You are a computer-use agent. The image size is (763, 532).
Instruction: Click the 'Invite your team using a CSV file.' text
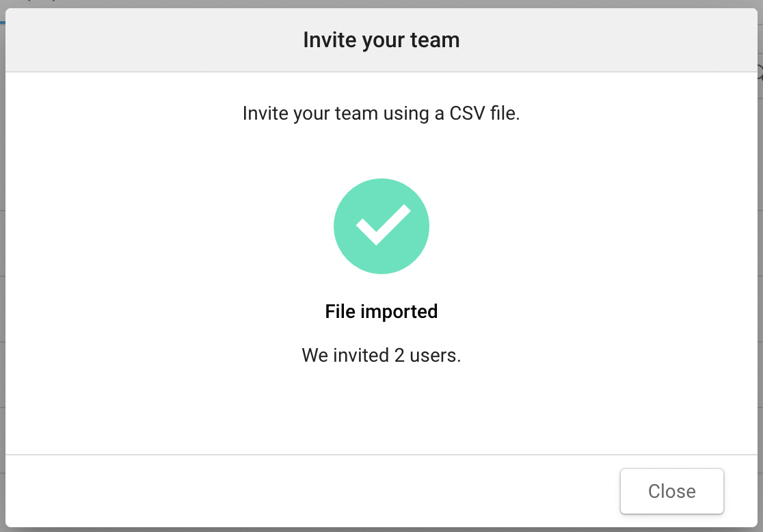(x=381, y=113)
